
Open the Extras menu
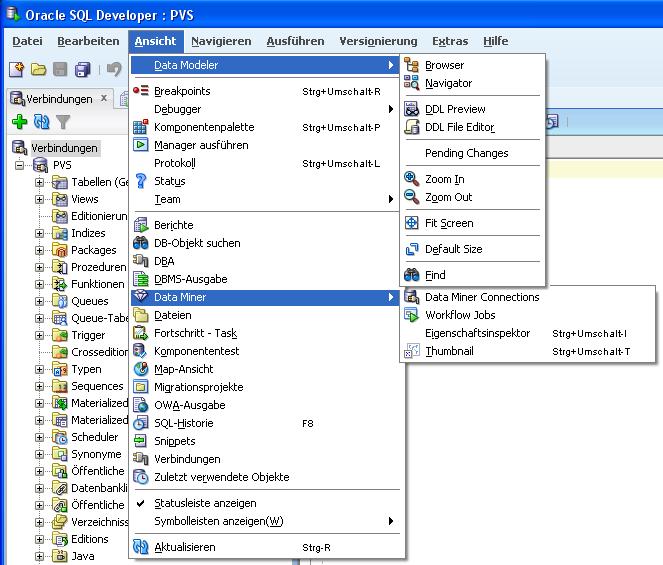(450, 41)
